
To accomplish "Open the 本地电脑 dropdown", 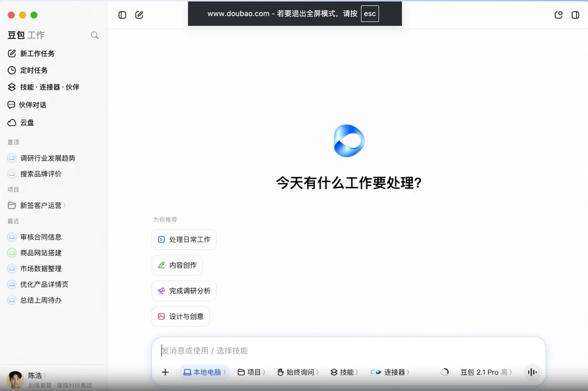I will [204, 372].
